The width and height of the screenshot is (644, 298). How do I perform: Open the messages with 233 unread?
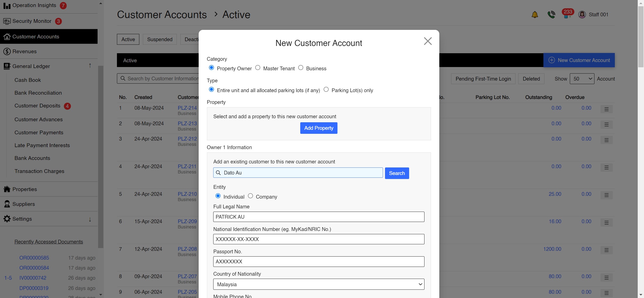(x=568, y=14)
